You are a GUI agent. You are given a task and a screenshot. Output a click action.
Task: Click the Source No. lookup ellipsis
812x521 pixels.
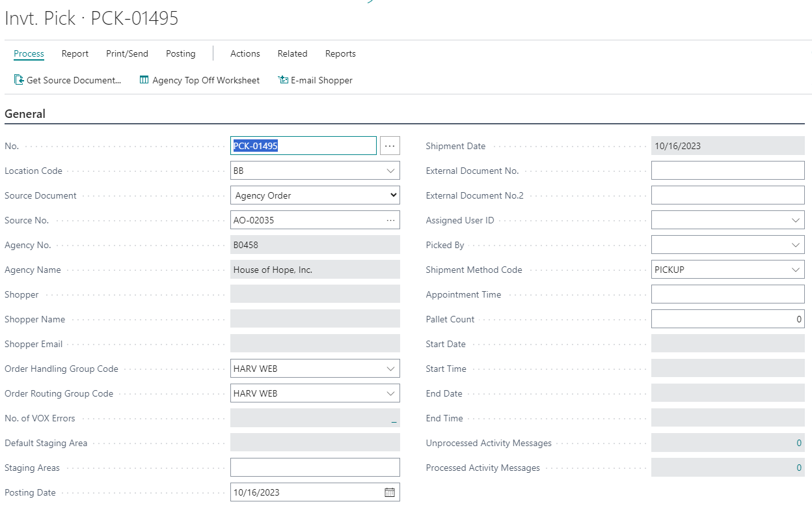point(390,220)
